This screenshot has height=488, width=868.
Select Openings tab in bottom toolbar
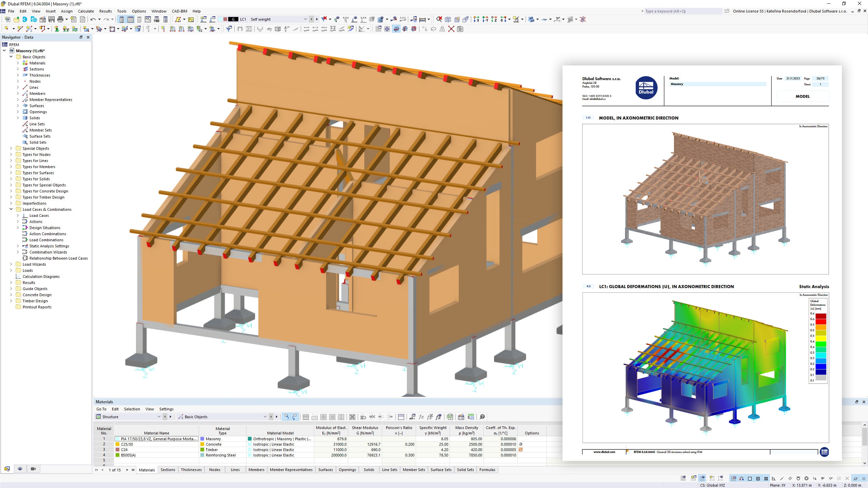pyautogui.click(x=347, y=469)
